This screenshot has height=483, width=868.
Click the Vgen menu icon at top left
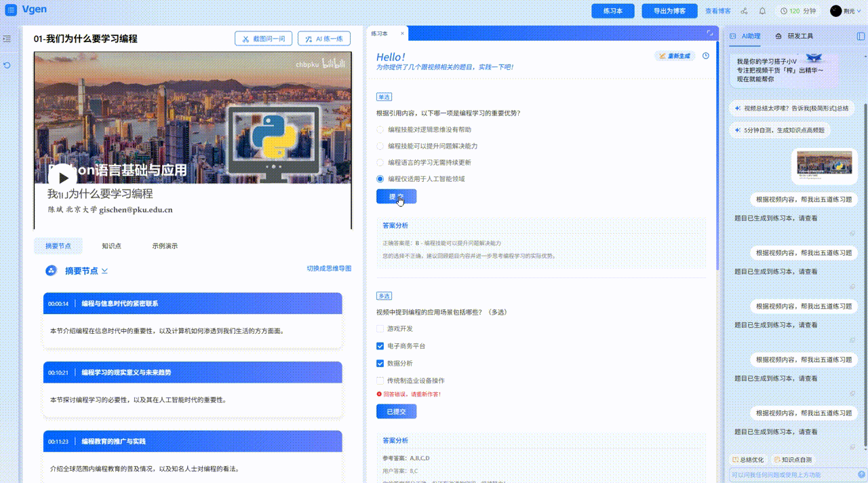click(11, 10)
